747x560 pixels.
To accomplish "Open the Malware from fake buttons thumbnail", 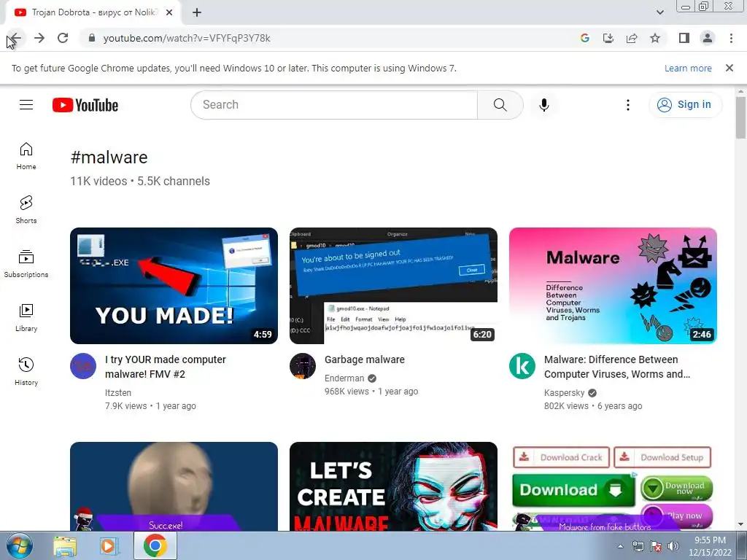I will (613, 486).
